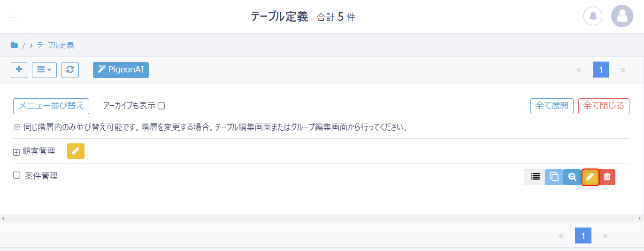Enable the アーカイブも表示 checkbox
Screen dimensions: 644x251
(x=161, y=106)
